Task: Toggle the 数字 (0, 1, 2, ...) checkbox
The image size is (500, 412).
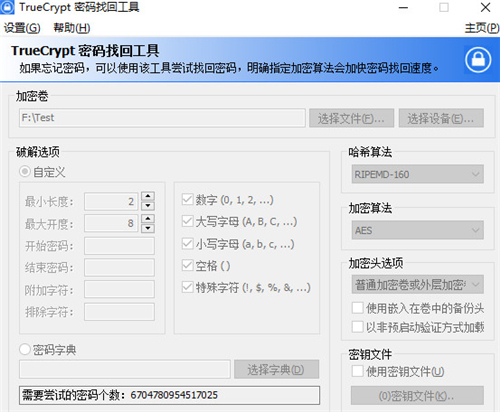Action: click(x=187, y=200)
